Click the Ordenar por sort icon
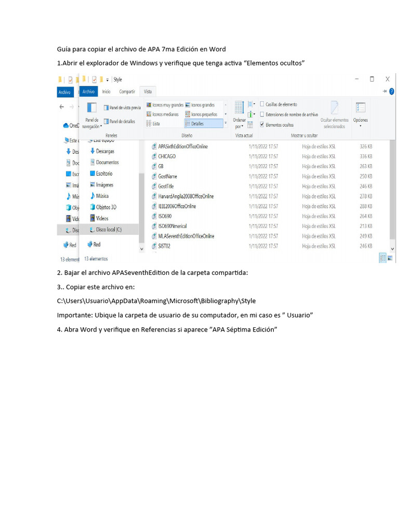Image resolution: width=399 pixels, height=532 pixels. [x=239, y=108]
